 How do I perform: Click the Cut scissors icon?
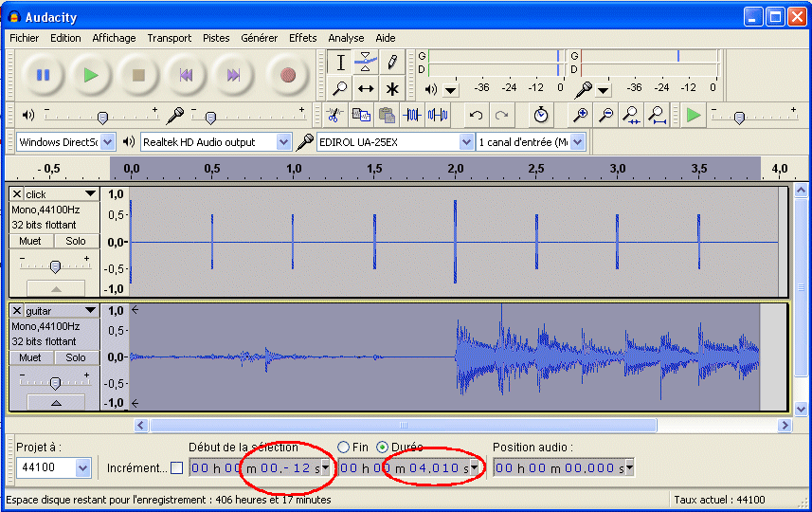[x=335, y=115]
